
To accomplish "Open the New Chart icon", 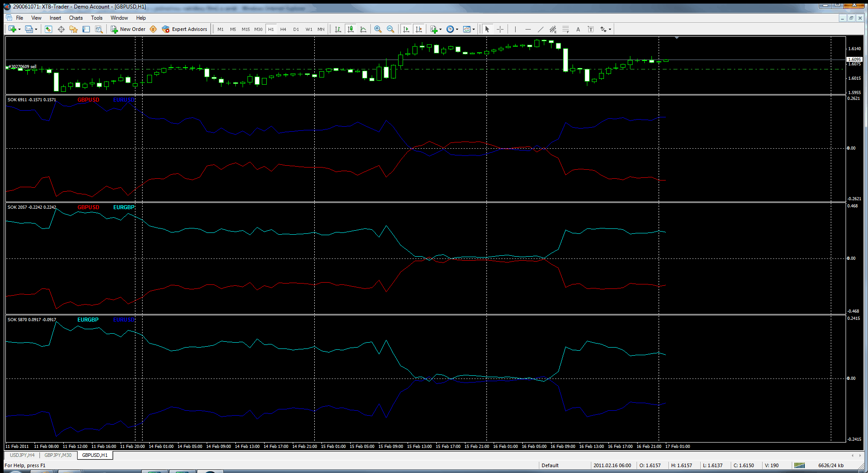I will 12,29.
